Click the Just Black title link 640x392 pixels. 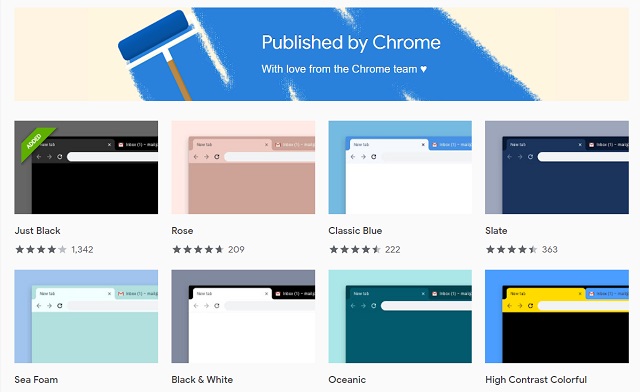tap(38, 231)
